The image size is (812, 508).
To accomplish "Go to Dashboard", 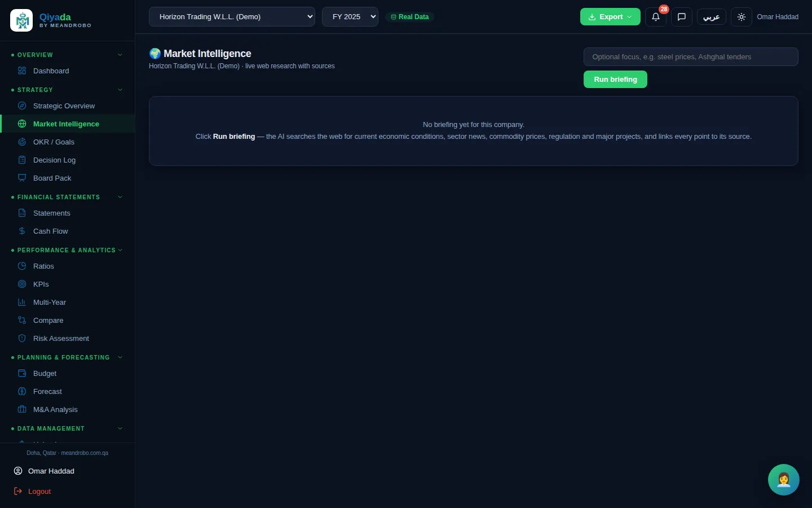I will coord(68,71).
